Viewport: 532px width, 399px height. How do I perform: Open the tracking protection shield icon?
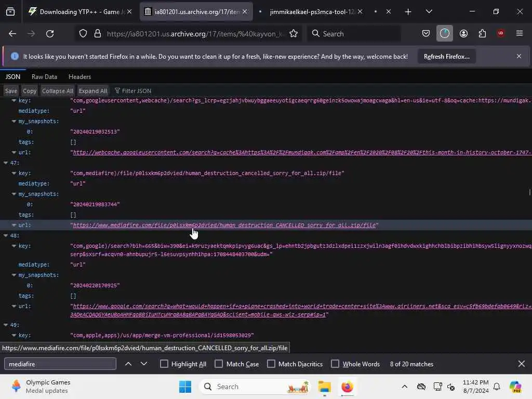click(83, 34)
